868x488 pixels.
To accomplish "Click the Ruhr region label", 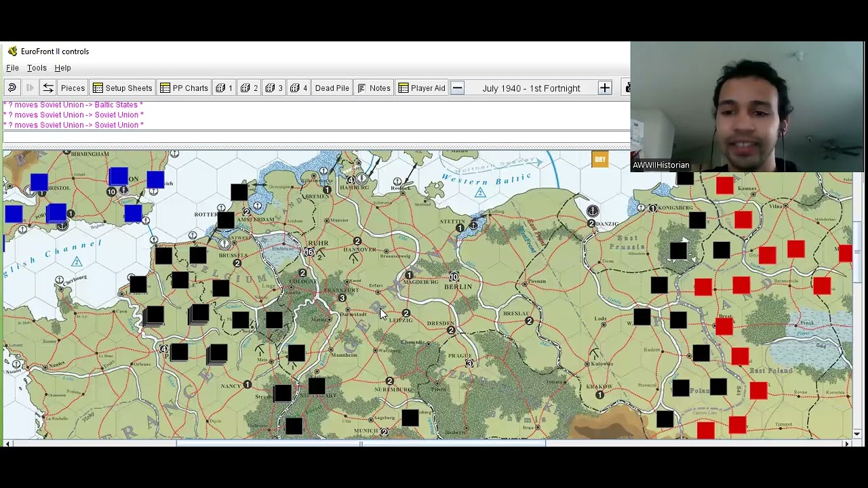I will coord(318,243).
